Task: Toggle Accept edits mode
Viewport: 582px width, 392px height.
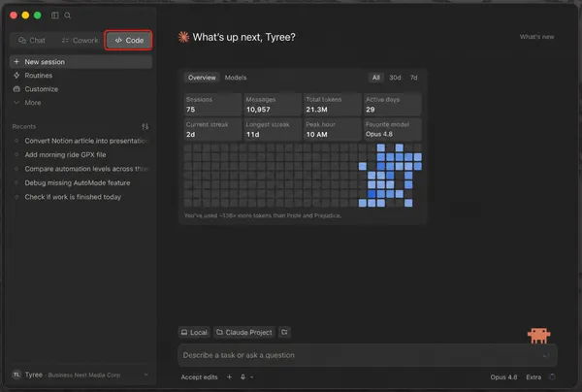Action: click(199, 376)
